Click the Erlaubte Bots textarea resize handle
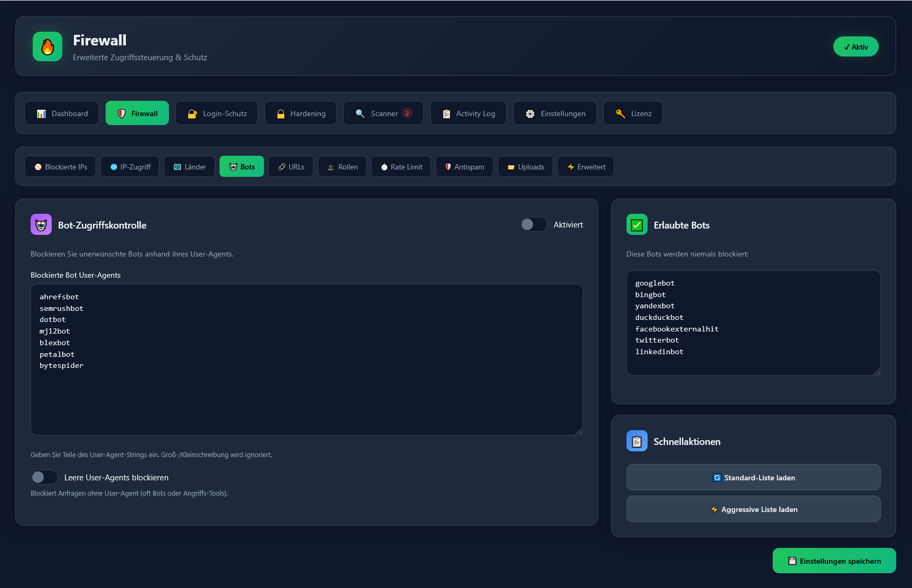Viewport: 912px width, 588px height. pos(876,372)
